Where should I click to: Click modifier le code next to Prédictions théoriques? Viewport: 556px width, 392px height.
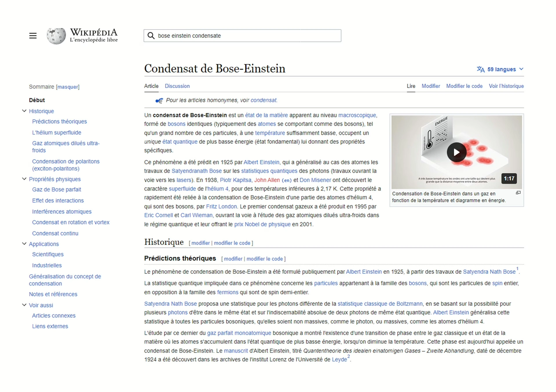264,259
